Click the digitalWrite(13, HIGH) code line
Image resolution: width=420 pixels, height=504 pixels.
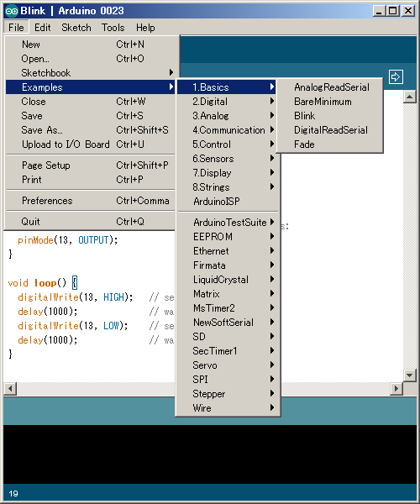click(x=76, y=297)
